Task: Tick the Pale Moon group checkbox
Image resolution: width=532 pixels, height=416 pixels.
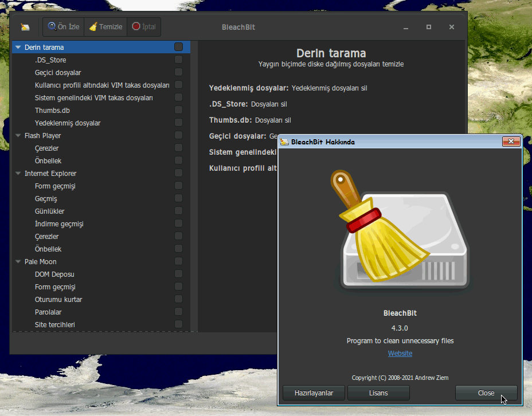Action: point(178,261)
